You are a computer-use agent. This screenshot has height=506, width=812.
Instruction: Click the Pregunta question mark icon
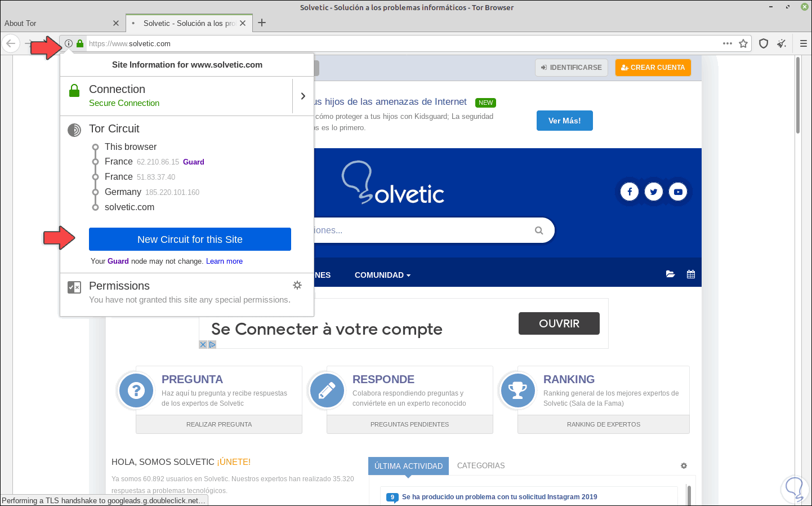click(x=136, y=390)
